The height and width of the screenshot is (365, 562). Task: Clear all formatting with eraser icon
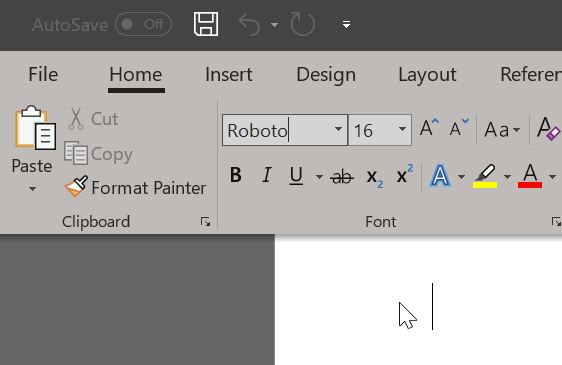tap(548, 128)
